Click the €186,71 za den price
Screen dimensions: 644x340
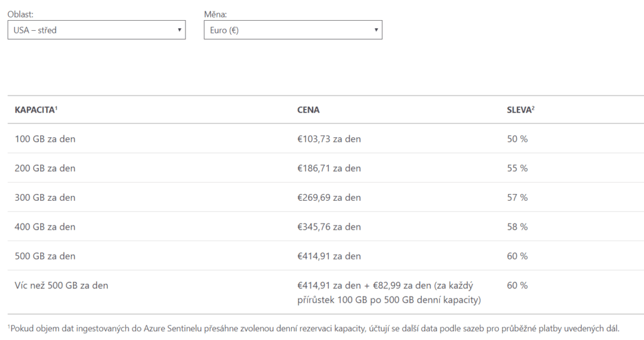coord(329,168)
